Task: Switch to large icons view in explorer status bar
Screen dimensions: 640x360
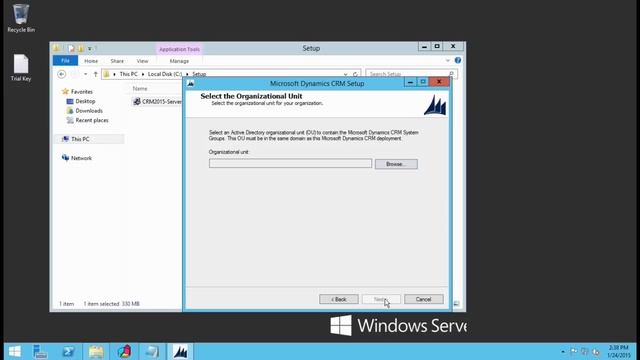Action: tap(457, 304)
